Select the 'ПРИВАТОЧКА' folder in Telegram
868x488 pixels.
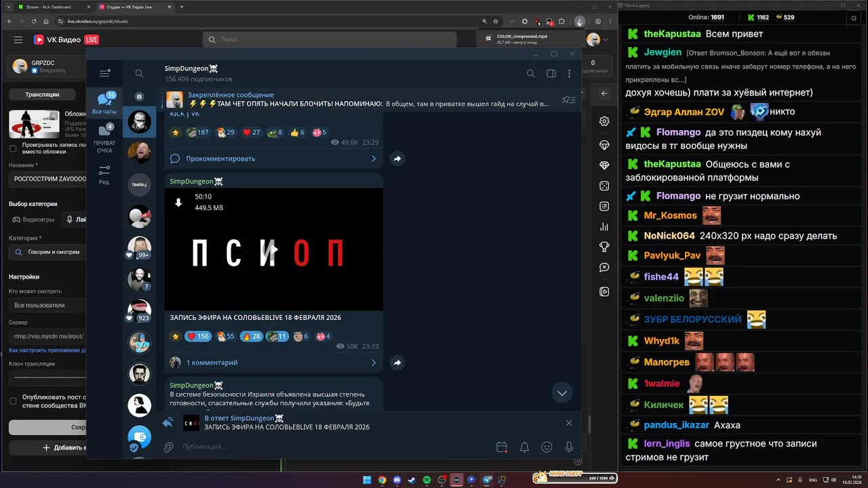[x=104, y=138]
